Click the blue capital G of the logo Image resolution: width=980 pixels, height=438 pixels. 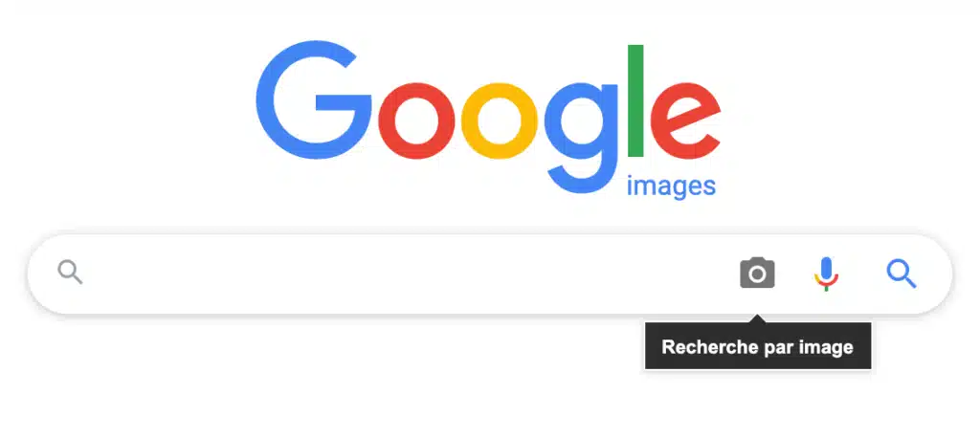click(x=313, y=100)
